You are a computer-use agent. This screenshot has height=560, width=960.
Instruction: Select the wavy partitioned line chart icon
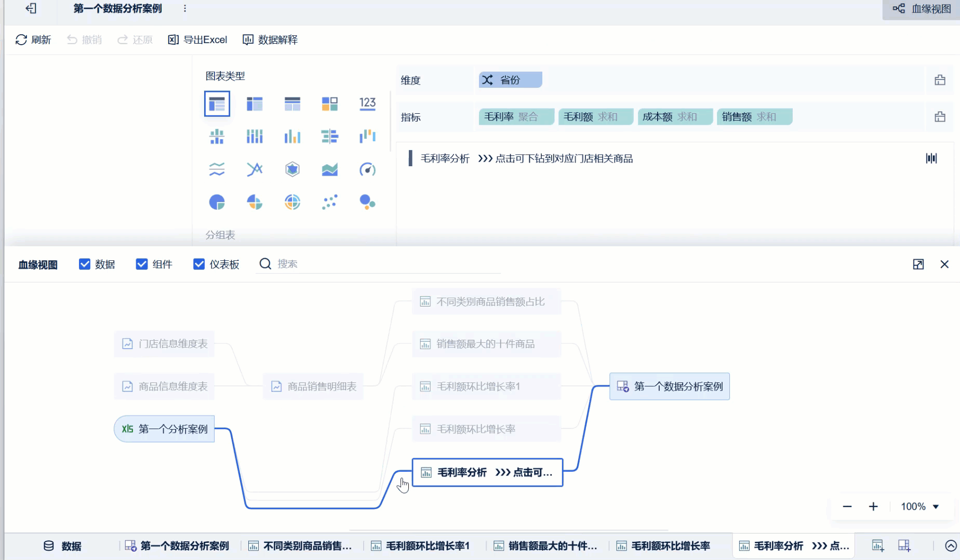pyautogui.click(x=217, y=169)
